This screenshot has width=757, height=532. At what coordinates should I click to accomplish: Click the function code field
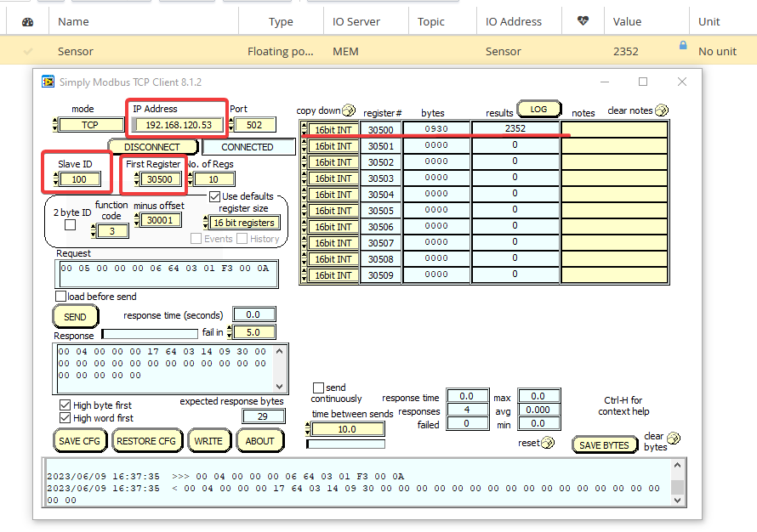pos(112,231)
